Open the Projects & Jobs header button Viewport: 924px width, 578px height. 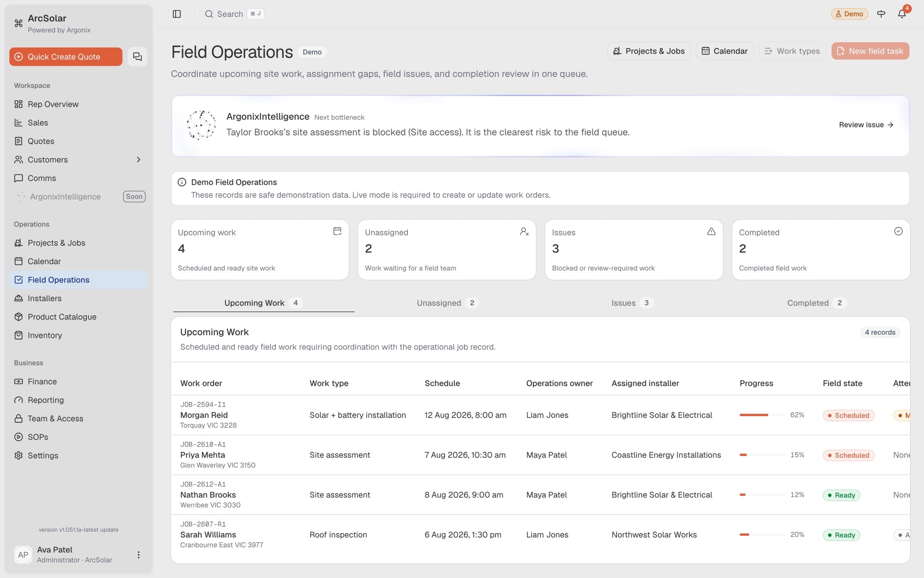[649, 51]
